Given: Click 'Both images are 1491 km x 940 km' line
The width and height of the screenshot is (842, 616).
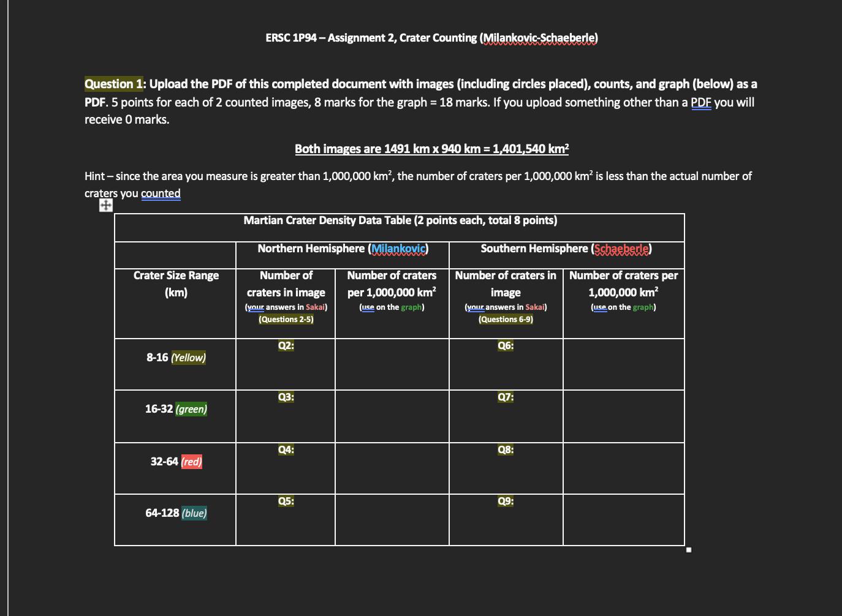Looking at the screenshot, I should pyautogui.click(x=432, y=149).
